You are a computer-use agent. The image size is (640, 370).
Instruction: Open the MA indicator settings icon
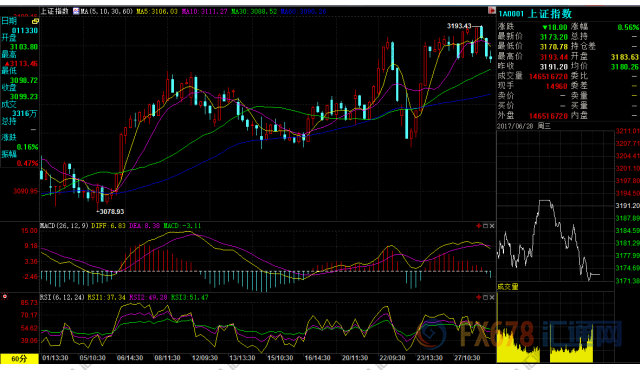click(x=76, y=11)
